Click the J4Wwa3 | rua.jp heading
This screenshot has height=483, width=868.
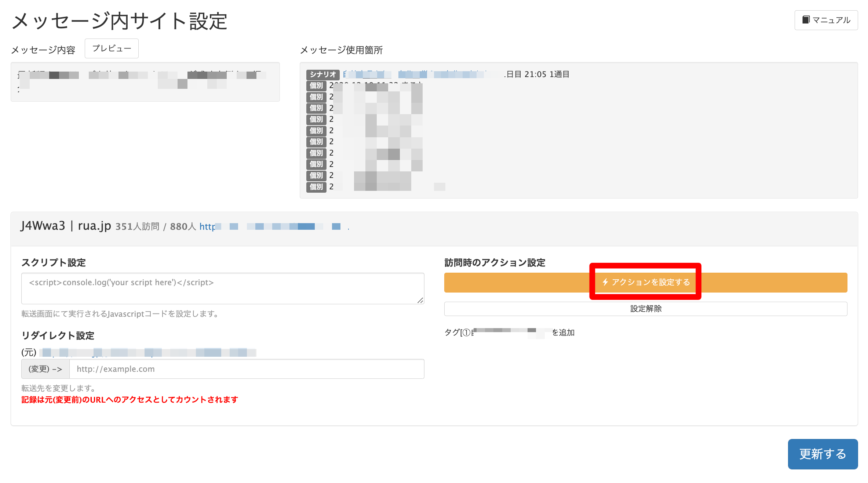click(x=66, y=226)
